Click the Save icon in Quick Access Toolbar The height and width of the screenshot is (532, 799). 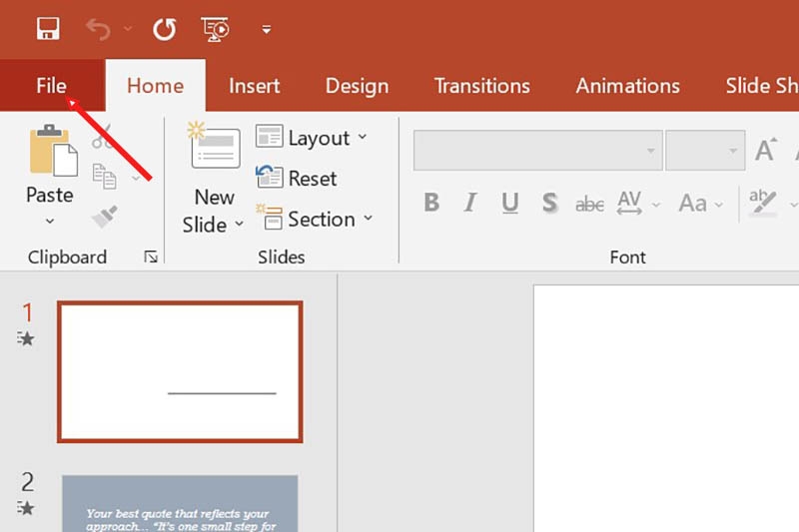pyautogui.click(x=48, y=29)
